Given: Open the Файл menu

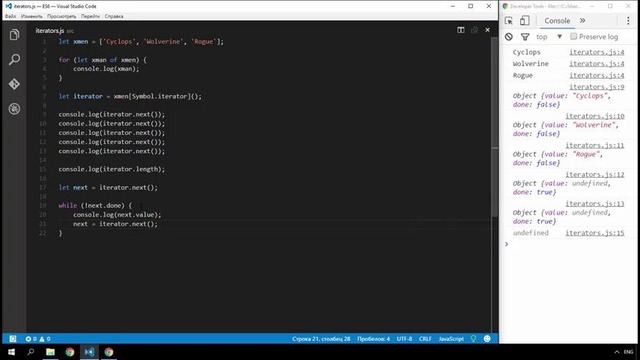Looking at the screenshot, I should pos(11,16).
